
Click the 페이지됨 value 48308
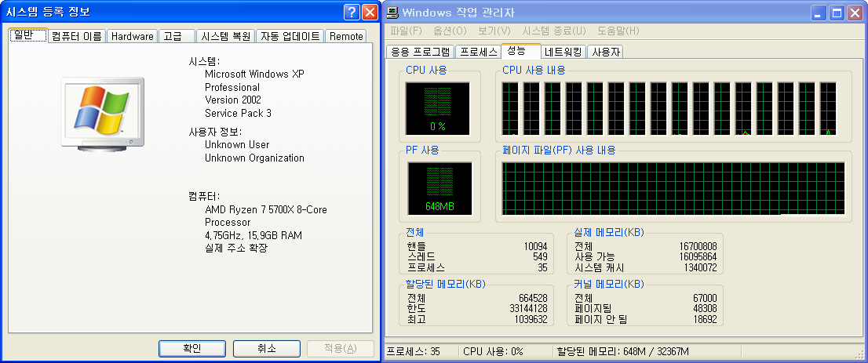[705, 308]
